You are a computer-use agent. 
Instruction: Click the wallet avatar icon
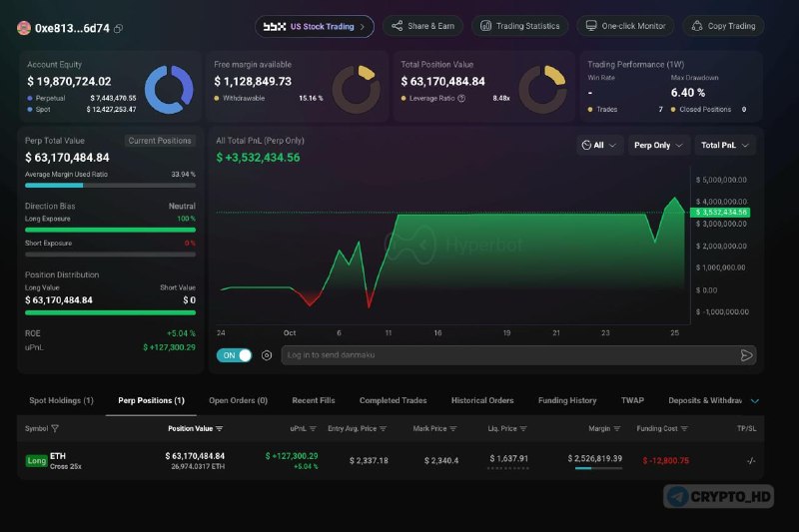coord(23,28)
